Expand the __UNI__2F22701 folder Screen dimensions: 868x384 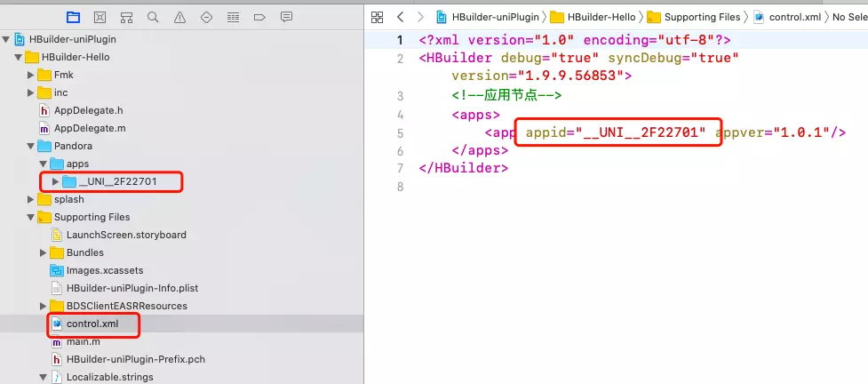56,181
